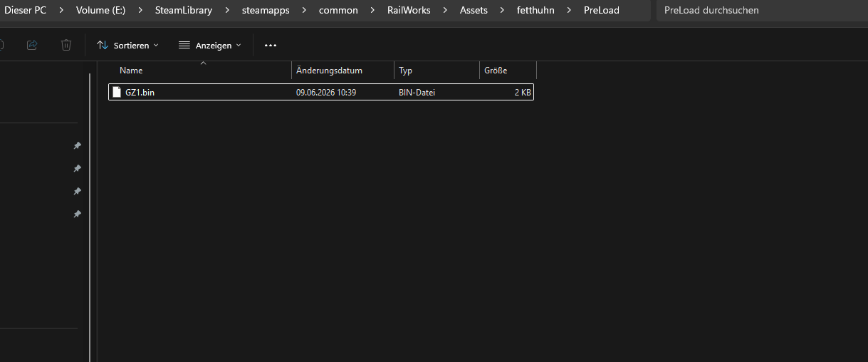Click the PreLoad durchsuchen search field
The image size is (868, 362).
(x=762, y=11)
